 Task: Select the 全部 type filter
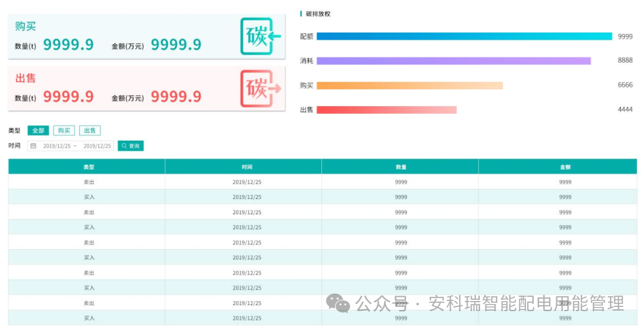(38, 131)
